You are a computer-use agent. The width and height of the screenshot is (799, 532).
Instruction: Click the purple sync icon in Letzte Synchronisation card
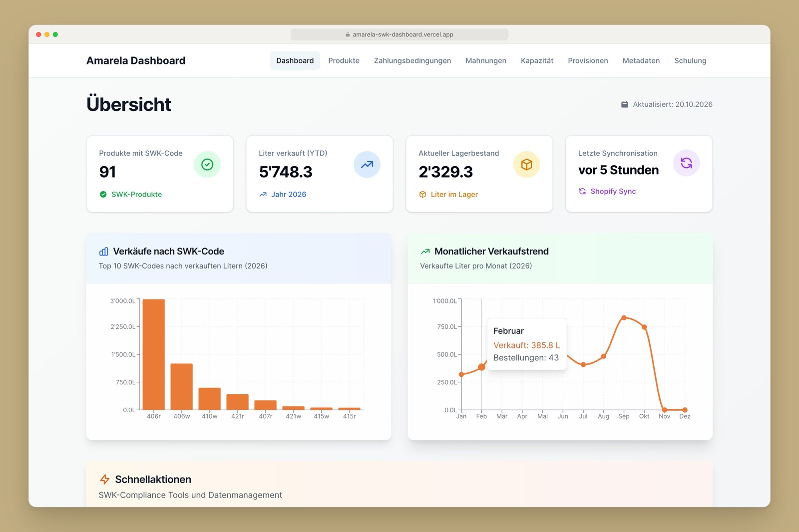click(687, 163)
